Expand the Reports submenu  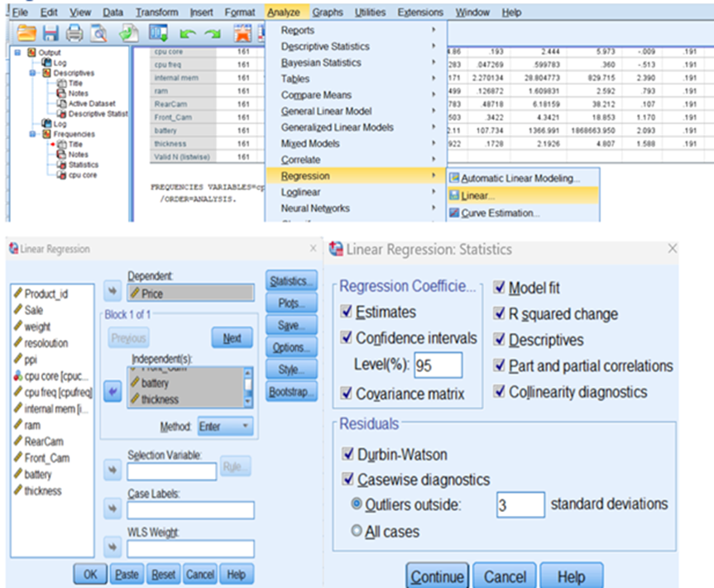coord(355,30)
